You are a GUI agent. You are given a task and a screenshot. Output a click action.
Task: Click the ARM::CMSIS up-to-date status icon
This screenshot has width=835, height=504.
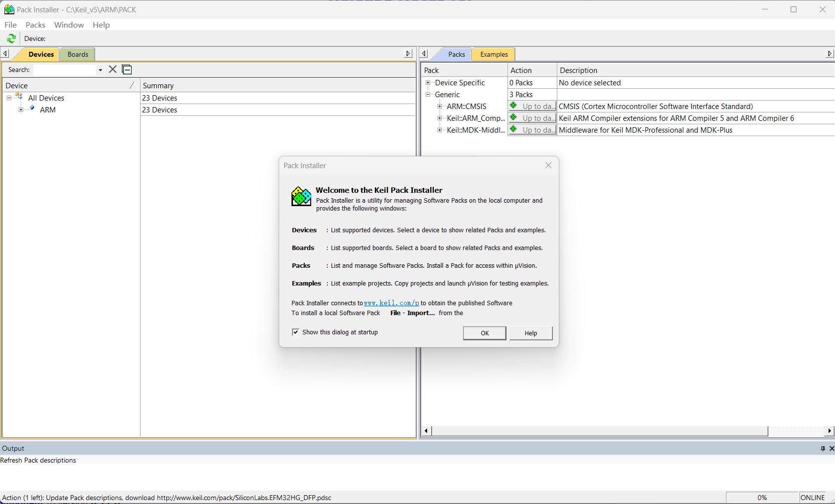pos(513,106)
